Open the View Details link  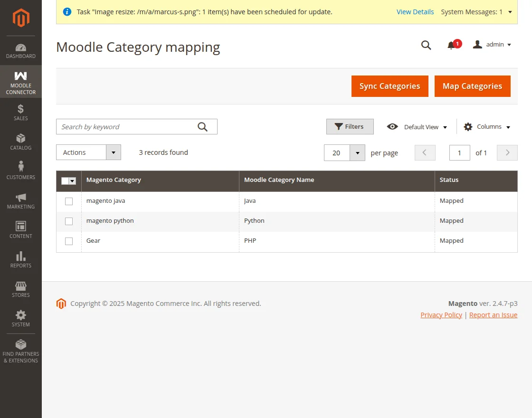pyautogui.click(x=415, y=12)
